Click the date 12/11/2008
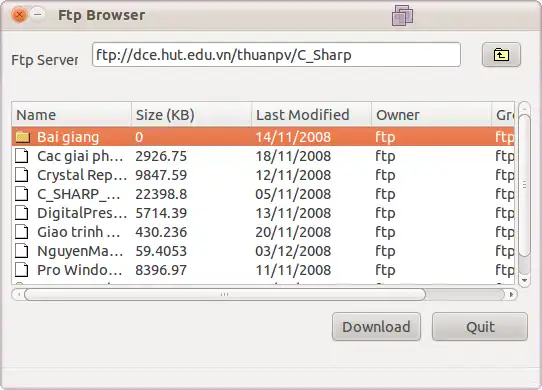The image size is (542, 390). (293, 175)
